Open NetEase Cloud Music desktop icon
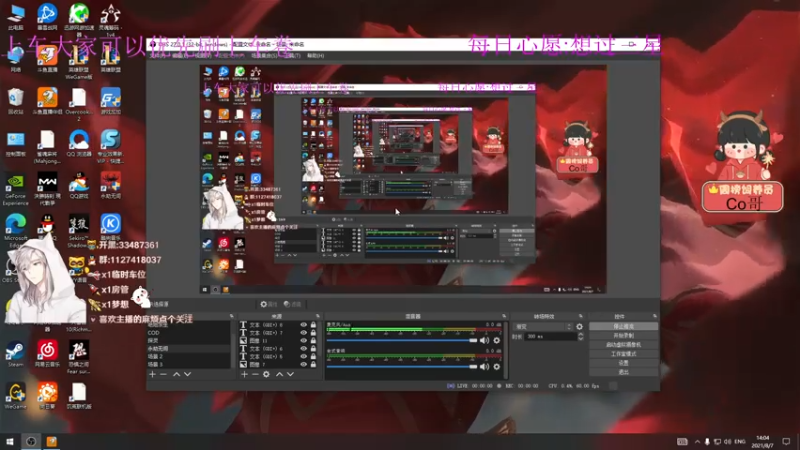The image size is (800, 450). 47,354
